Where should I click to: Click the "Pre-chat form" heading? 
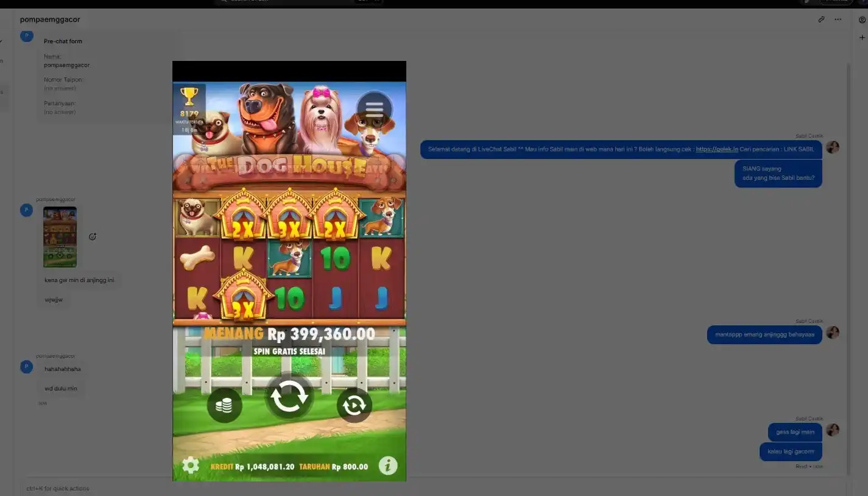pos(63,41)
